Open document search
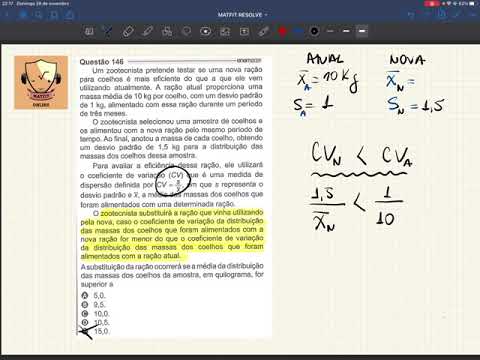 click(x=39, y=15)
